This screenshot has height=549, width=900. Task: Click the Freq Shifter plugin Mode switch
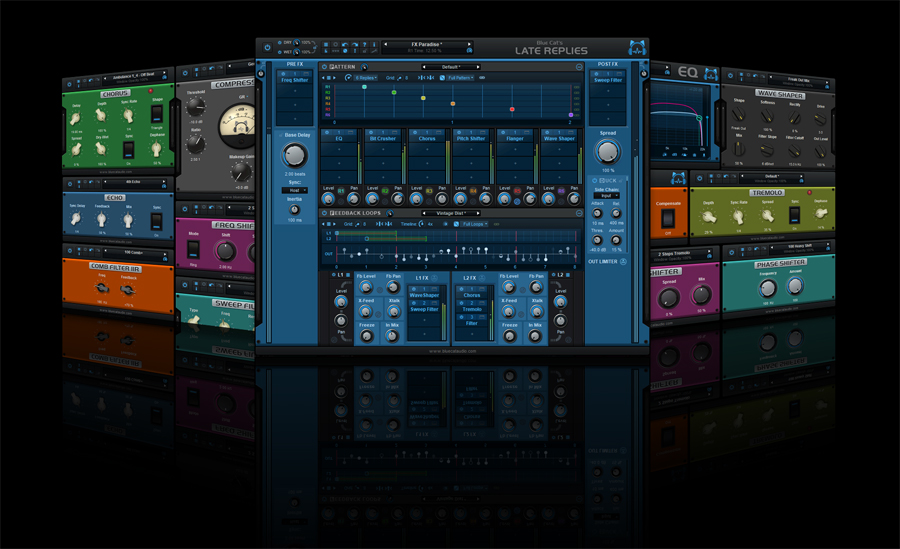coord(193,249)
